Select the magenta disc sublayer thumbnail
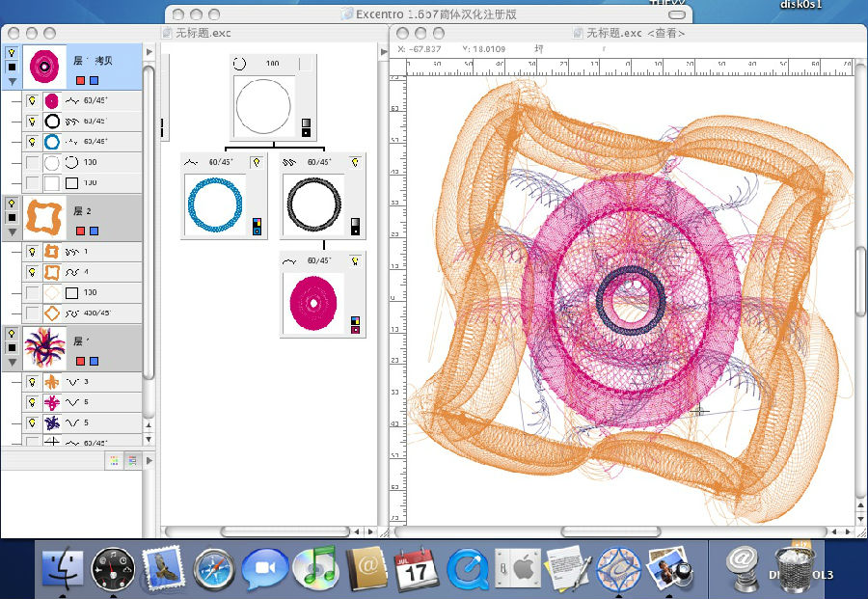Image resolution: width=868 pixels, height=599 pixels. [52, 100]
